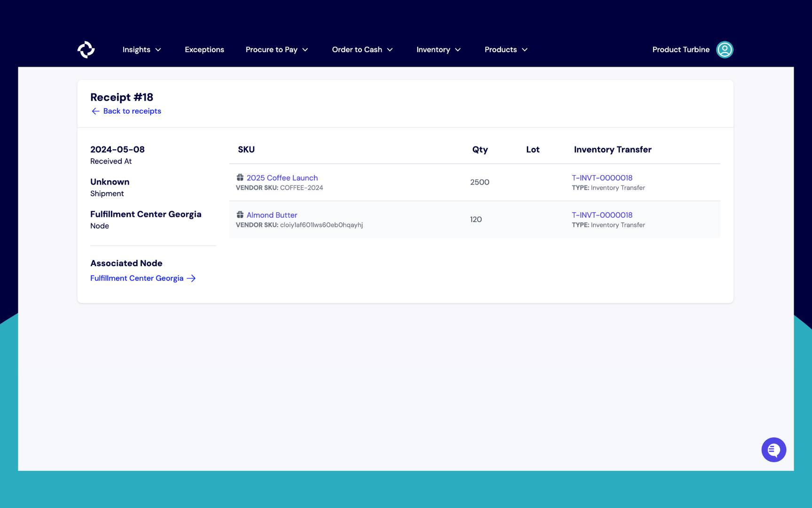The image size is (812, 508).
Task: Visit the associated Fulfillment Center Georgia node link
Action: pos(137,278)
